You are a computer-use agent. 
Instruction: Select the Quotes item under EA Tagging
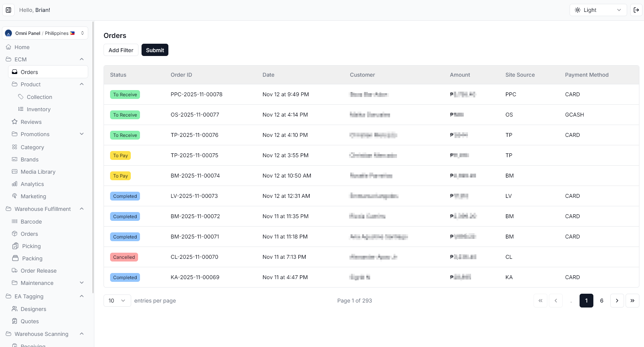[30, 321]
